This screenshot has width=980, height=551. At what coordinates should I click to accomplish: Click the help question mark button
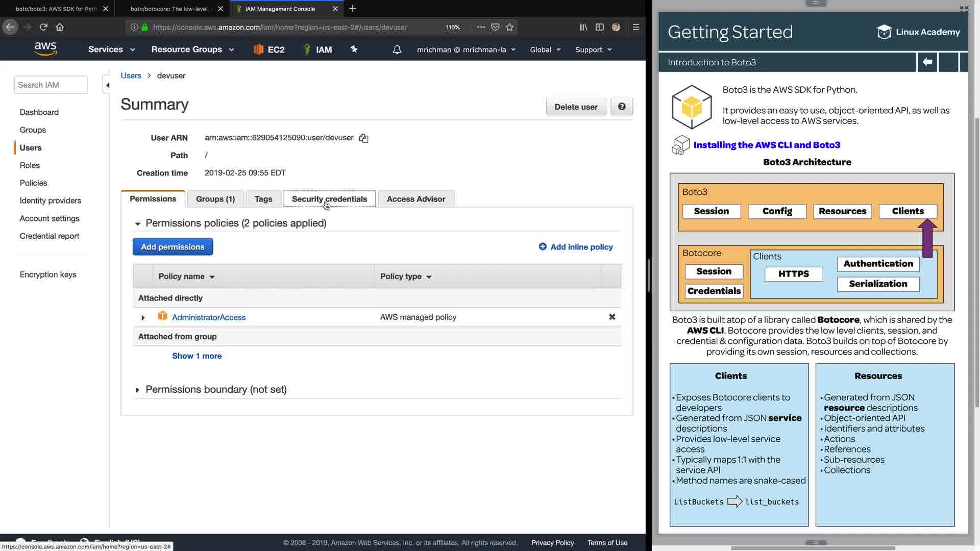[621, 107]
